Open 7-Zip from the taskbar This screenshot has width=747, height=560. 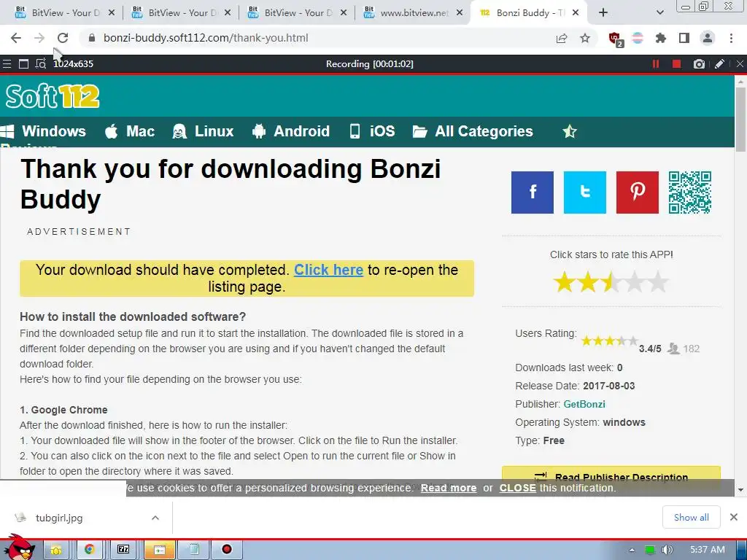point(123,550)
